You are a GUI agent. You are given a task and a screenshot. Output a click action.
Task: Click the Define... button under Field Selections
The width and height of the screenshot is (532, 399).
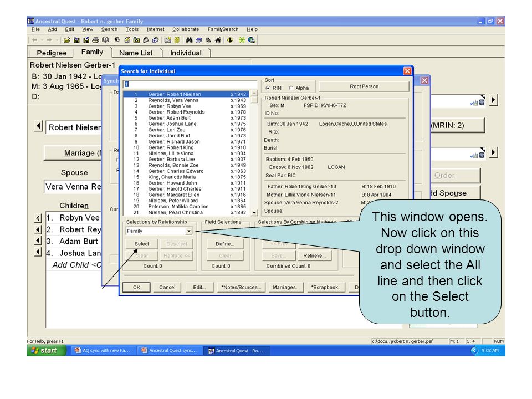click(225, 244)
